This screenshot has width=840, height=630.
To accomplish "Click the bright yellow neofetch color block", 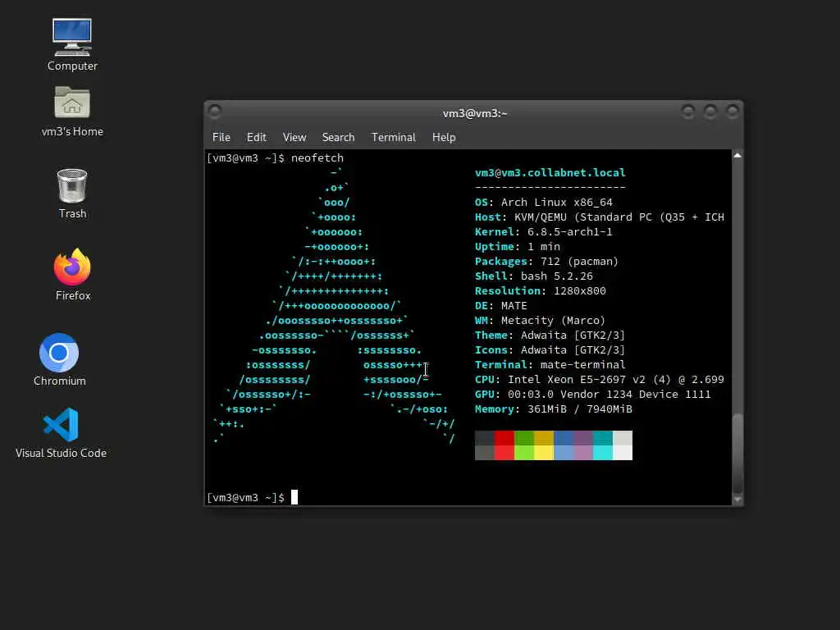I will (544, 453).
